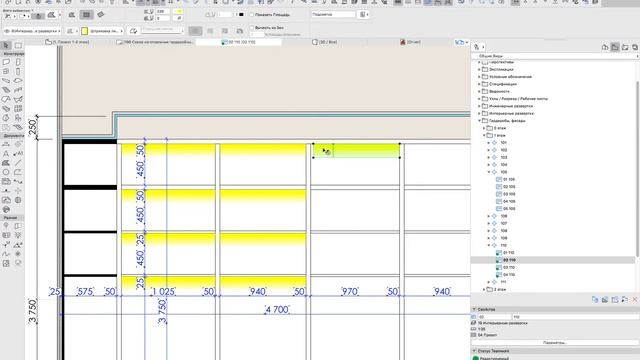Switch to the 106 Схема изготовления гардеробн tab
640x360 pixels.
point(154,42)
